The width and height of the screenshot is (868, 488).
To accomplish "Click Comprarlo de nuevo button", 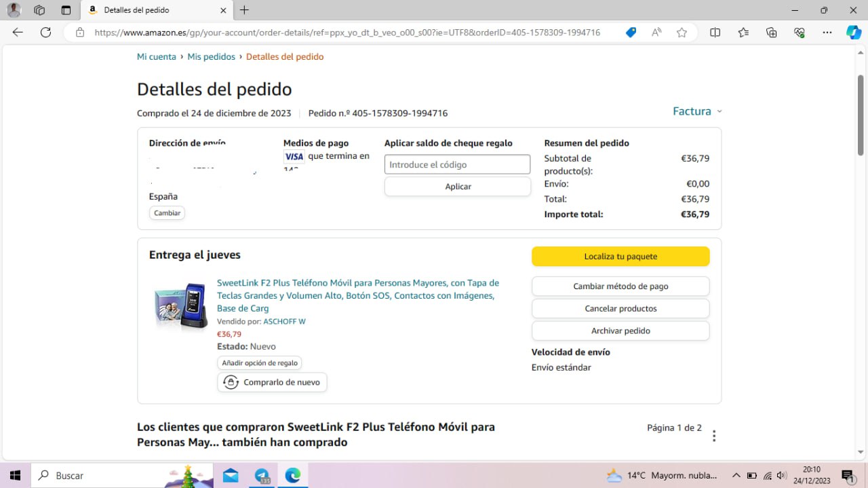I will [272, 382].
